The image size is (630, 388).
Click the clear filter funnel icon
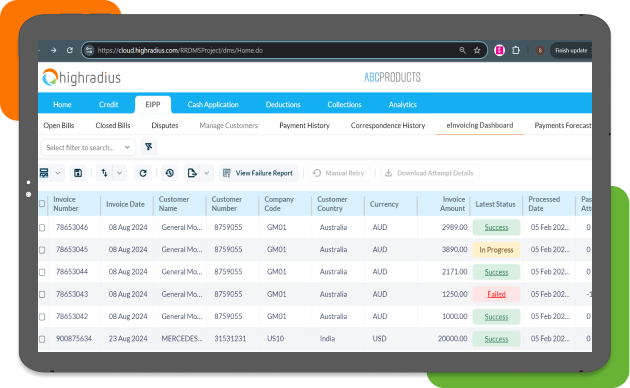[x=149, y=147]
